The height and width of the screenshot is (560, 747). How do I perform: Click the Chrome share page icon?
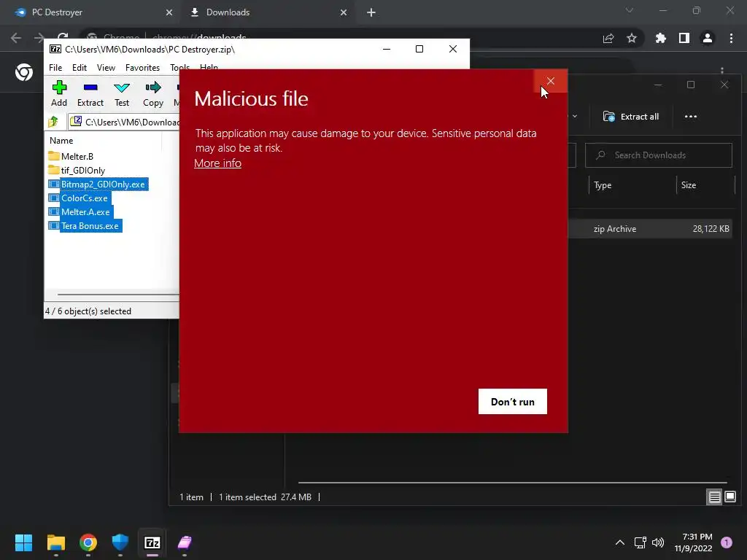(x=608, y=38)
